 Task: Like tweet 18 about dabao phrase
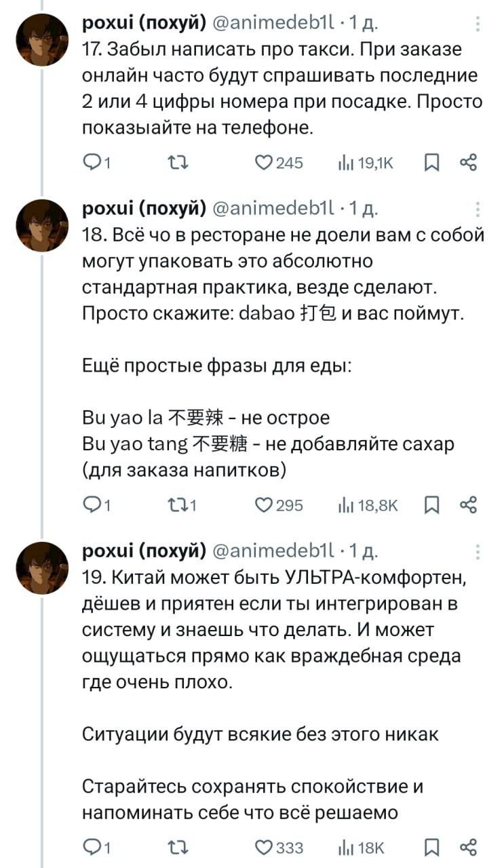263,505
